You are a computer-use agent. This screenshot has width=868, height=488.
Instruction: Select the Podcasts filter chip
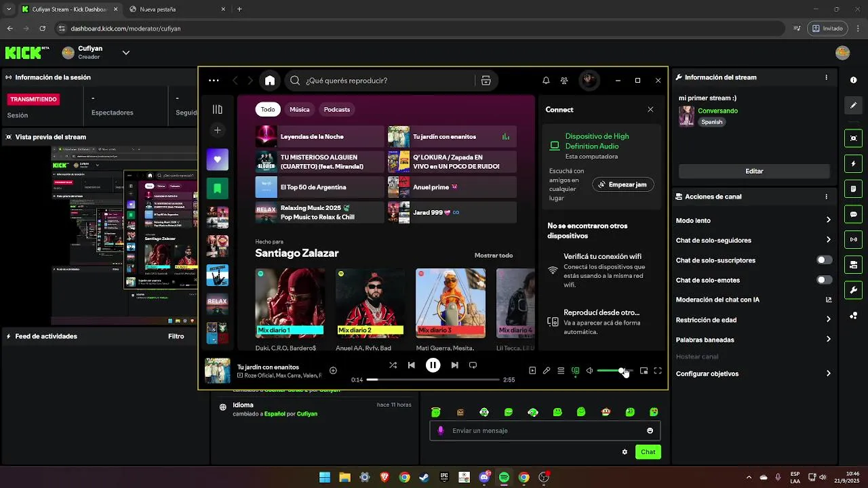[x=337, y=109]
